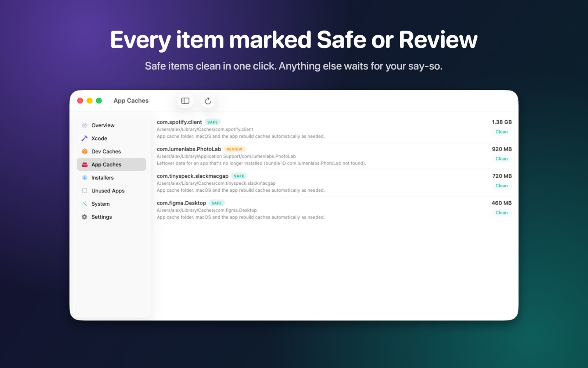Click the Caches/com.figma.Desktop path text
588x368 pixels.
[207, 210]
